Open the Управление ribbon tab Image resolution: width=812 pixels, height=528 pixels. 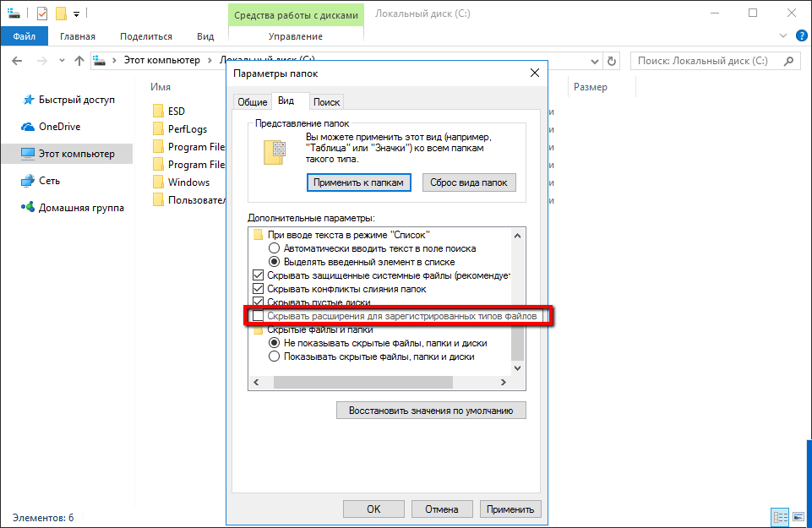296,36
